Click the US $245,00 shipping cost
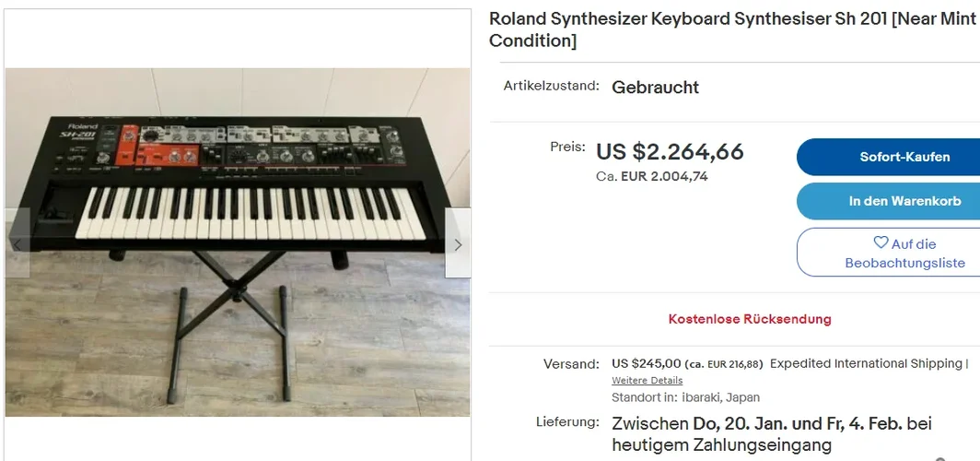Viewport: 980px width, 461px height. 646,363
